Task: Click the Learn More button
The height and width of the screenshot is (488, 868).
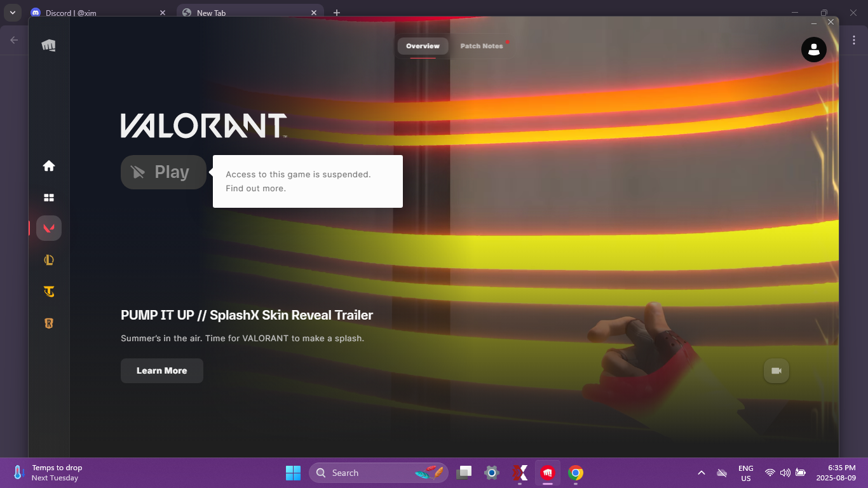Action: point(162,370)
